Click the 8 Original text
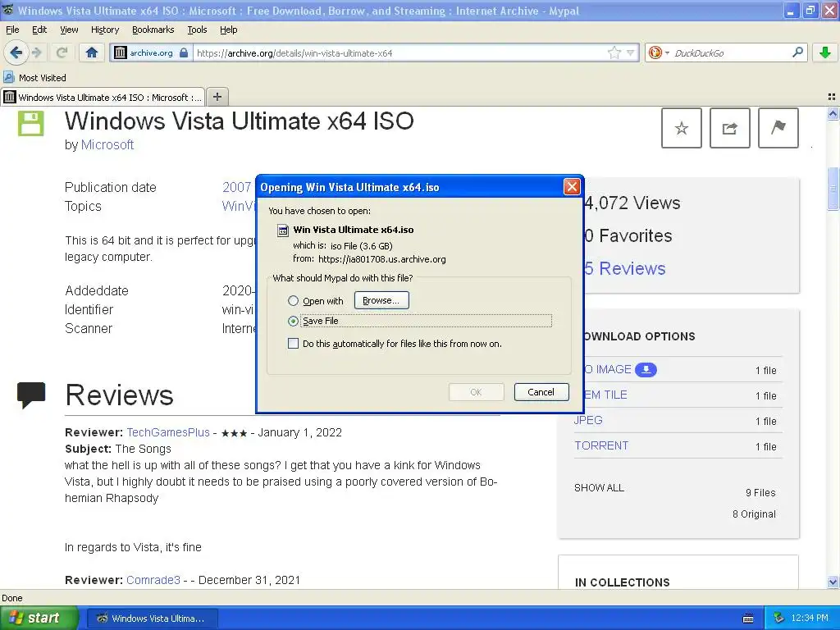 tap(755, 514)
